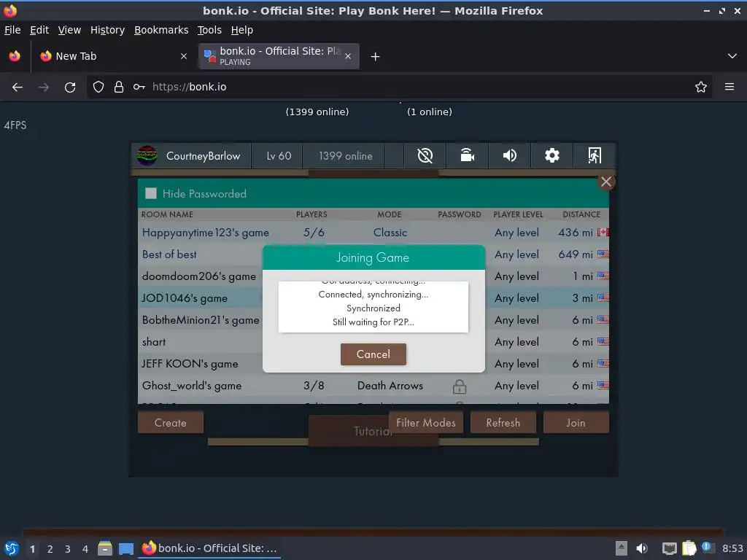Image resolution: width=747 pixels, height=560 pixels.
Task: Close the bonk.io tab
Action: click(x=348, y=56)
